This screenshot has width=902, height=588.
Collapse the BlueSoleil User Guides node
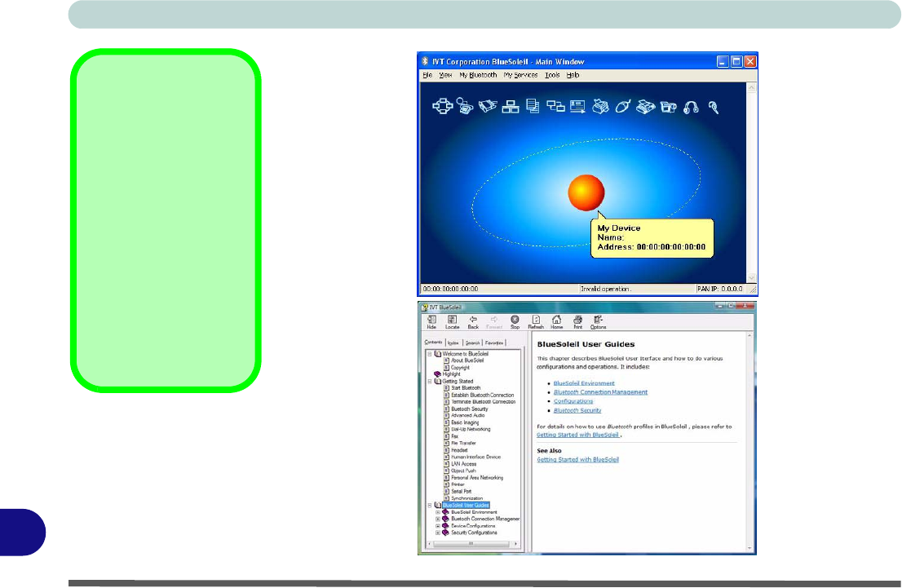430,505
